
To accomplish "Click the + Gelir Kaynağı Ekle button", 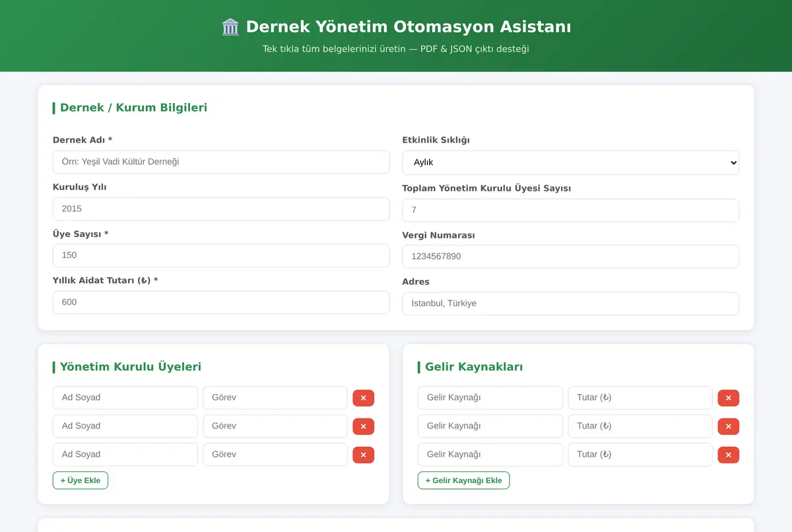I will coord(464,481).
